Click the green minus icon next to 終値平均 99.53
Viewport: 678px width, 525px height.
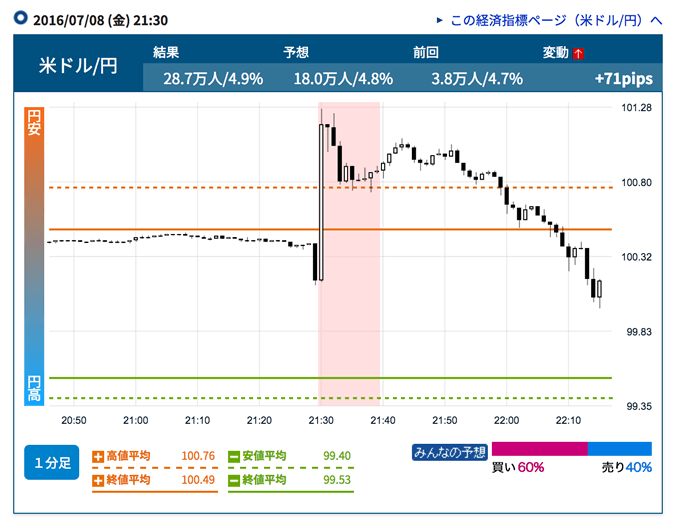click(x=234, y=480)
